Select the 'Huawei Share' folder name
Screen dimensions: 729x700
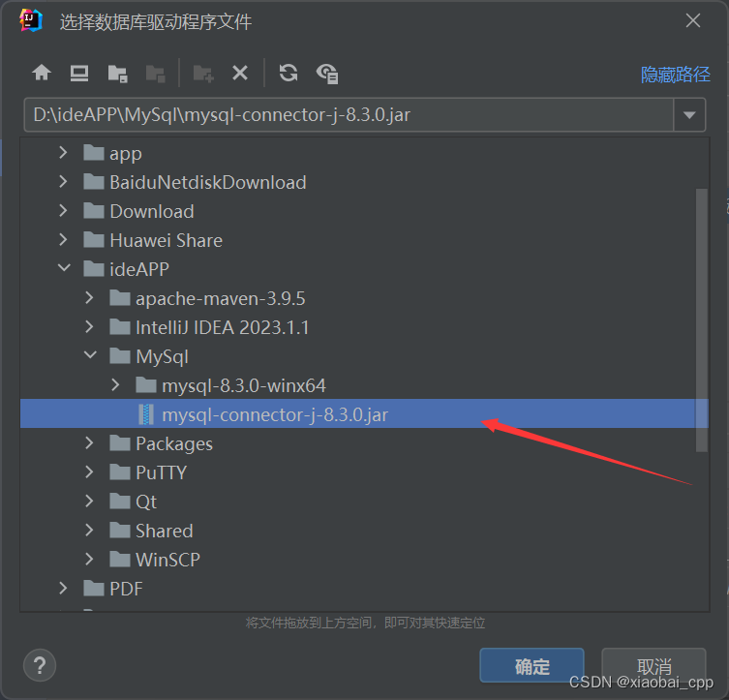click(166, 240)
